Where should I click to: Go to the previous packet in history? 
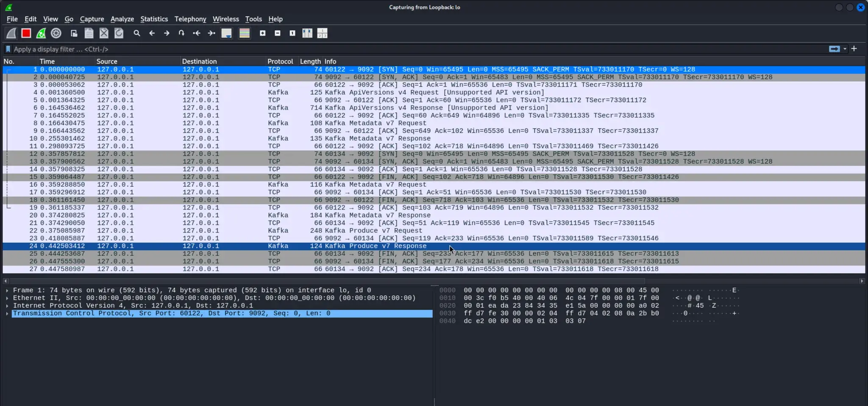[152, 33]
